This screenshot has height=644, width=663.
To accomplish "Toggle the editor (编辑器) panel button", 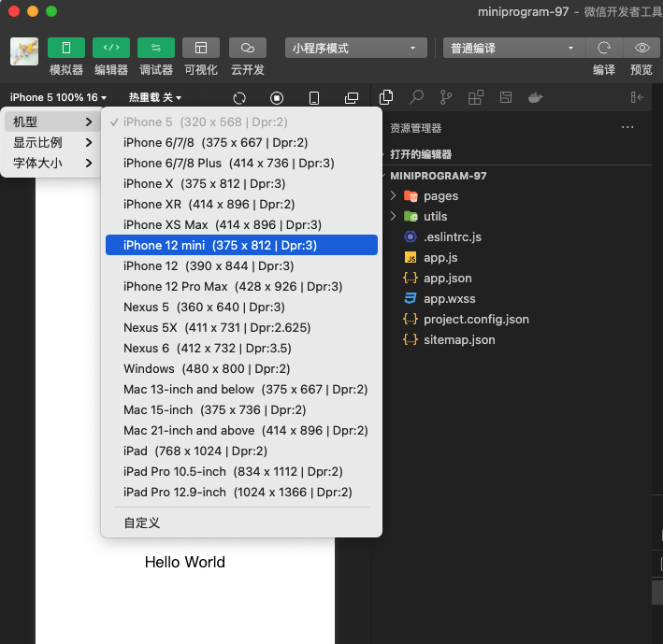I will point(111,48).
